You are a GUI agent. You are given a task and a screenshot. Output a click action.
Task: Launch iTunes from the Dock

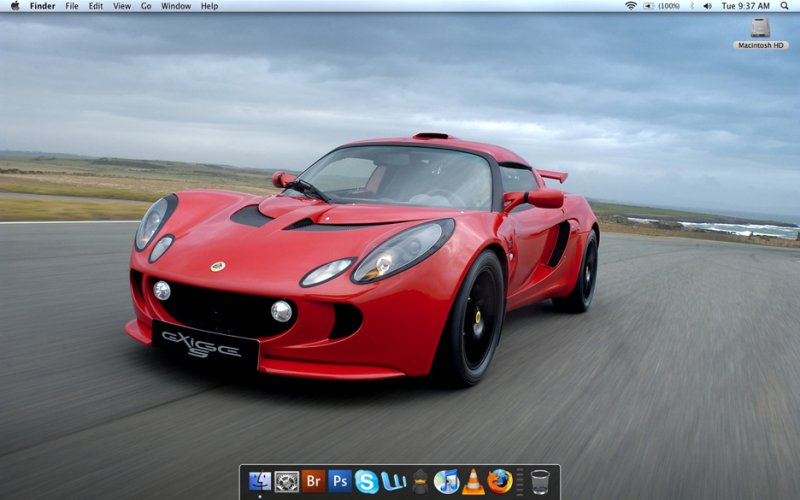446,482
